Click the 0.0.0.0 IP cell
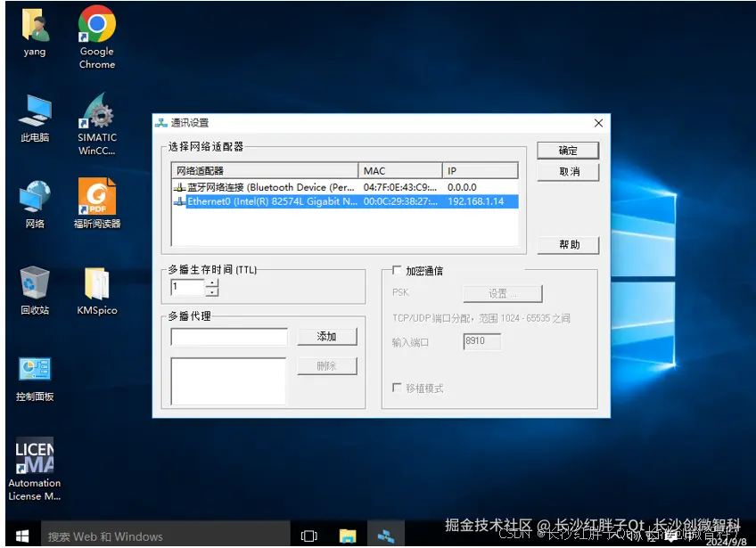 (462, 187)
